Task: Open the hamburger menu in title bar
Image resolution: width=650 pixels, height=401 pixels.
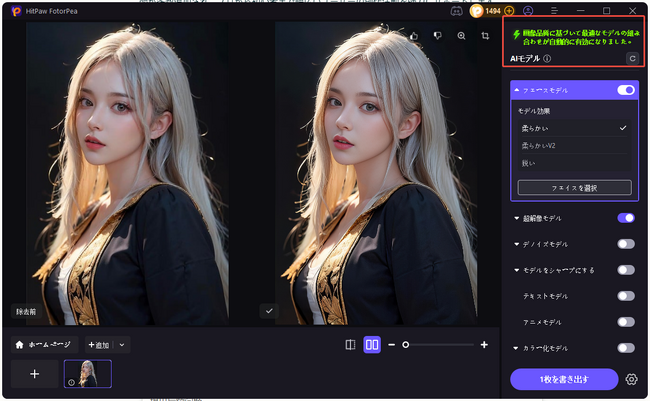Action: point(555,10)
